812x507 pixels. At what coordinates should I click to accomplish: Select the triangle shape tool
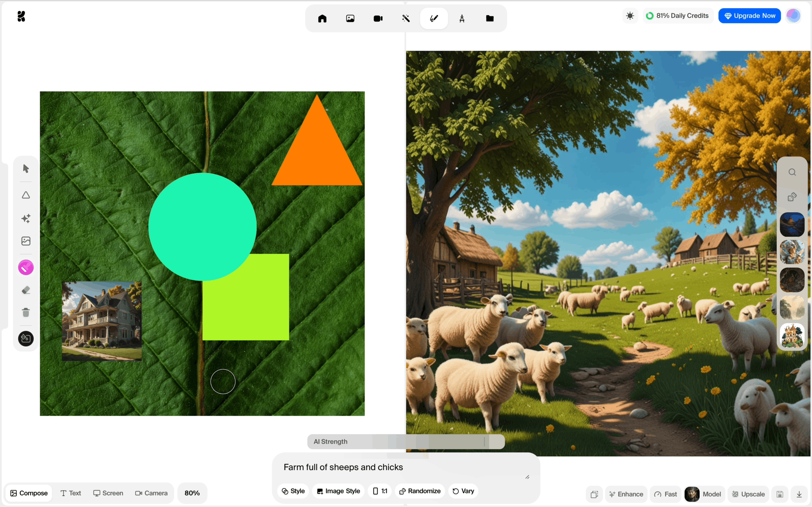(26, 195)
